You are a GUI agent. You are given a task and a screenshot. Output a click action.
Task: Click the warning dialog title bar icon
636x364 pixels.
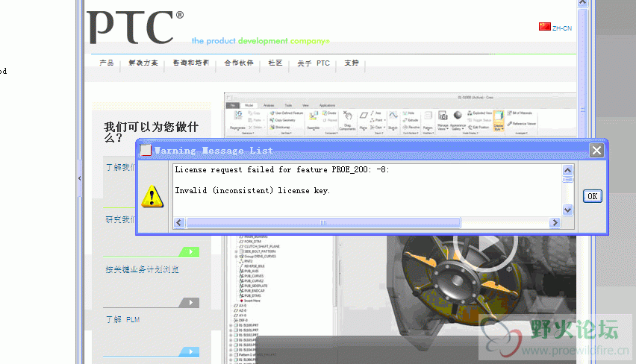146,151
